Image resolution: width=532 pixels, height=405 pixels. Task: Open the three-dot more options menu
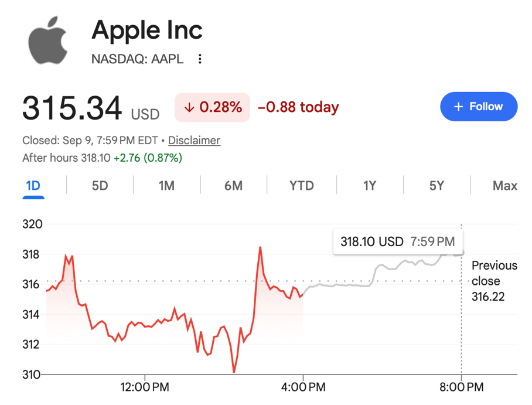pyautogui.click(x=200, y=59)
